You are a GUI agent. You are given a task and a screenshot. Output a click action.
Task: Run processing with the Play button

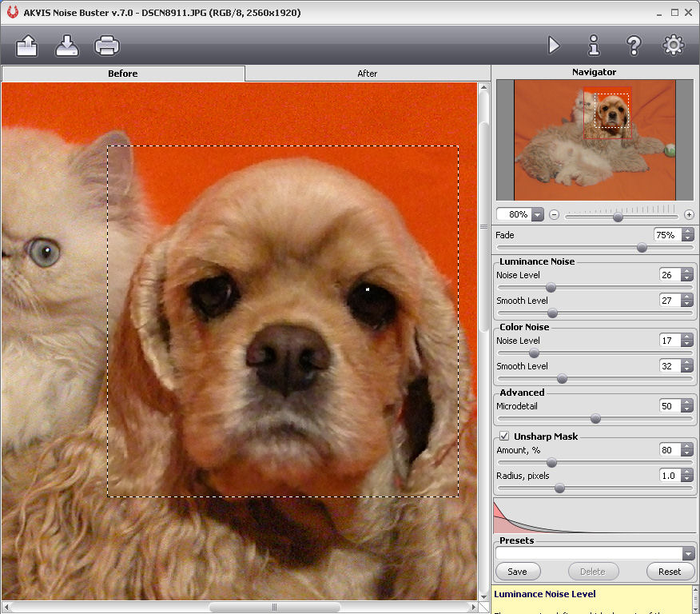click(x=554, y=46)
